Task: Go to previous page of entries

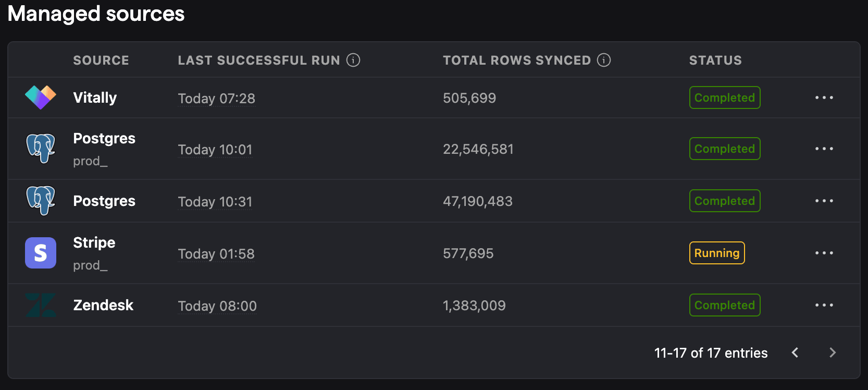Action: [x=795, y=352]
